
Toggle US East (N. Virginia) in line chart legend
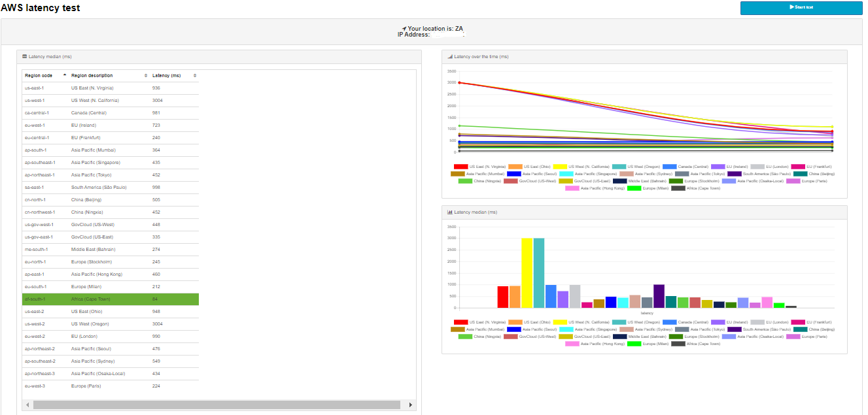479,167
